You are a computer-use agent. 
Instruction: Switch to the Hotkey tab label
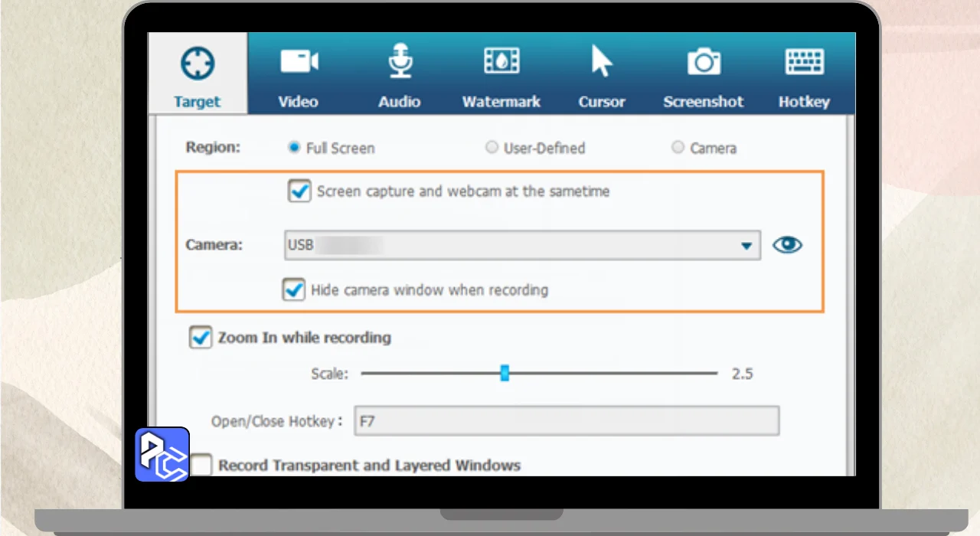coord(804,102)
